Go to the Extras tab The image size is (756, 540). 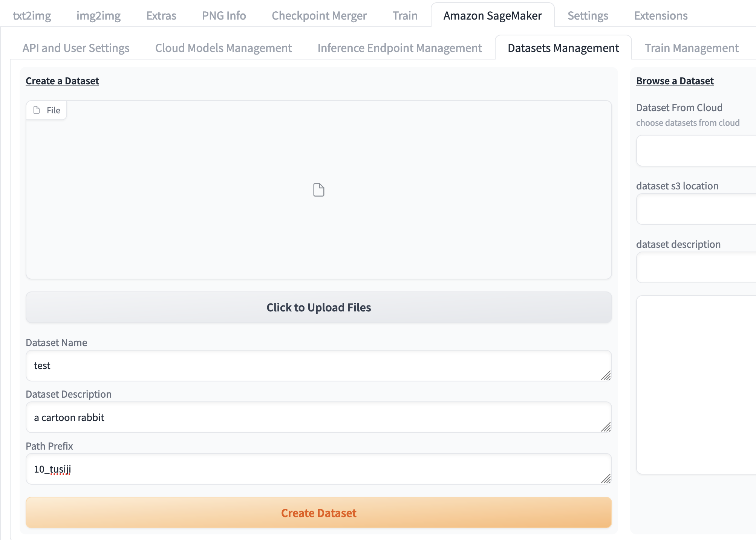pyautogui.click(x=161, y=15)
